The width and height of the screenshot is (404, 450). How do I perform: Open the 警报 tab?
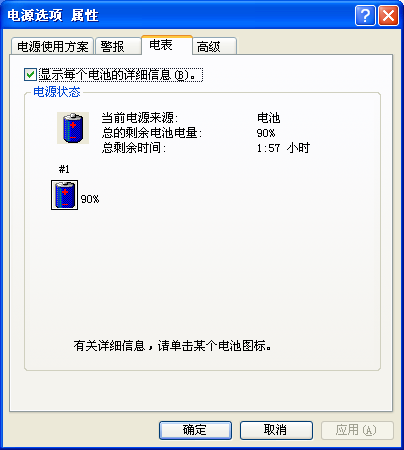click(x=118, y=46)
